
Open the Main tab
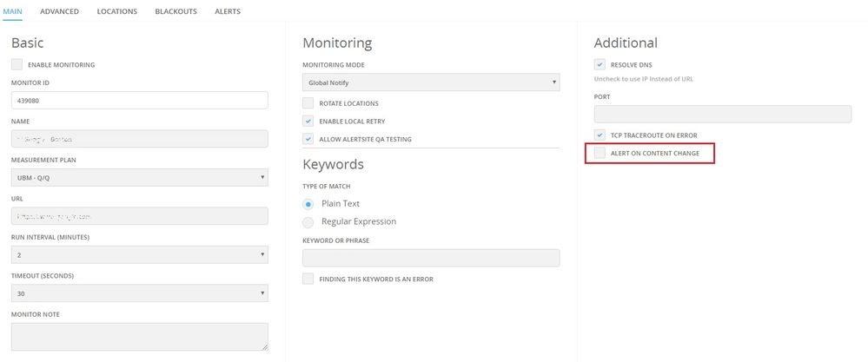(x=13, y=11)
